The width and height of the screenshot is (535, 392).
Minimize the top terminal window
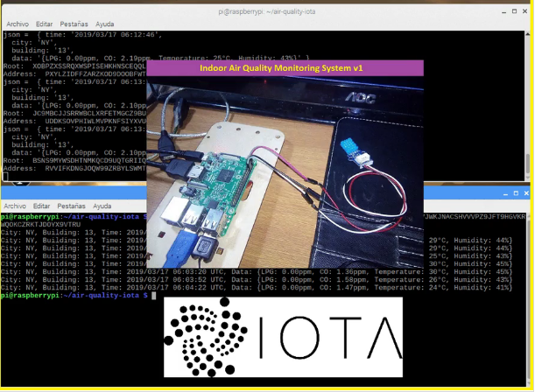(504, 11)
